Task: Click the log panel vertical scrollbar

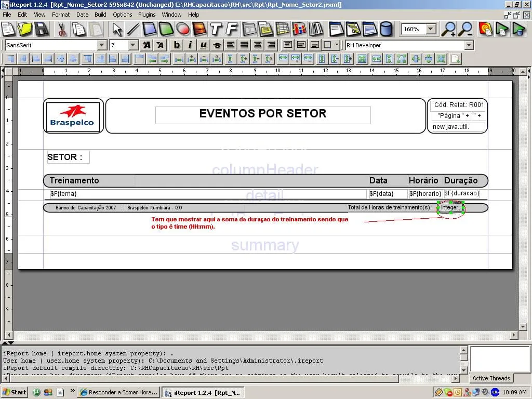Action: click(464, 360)
